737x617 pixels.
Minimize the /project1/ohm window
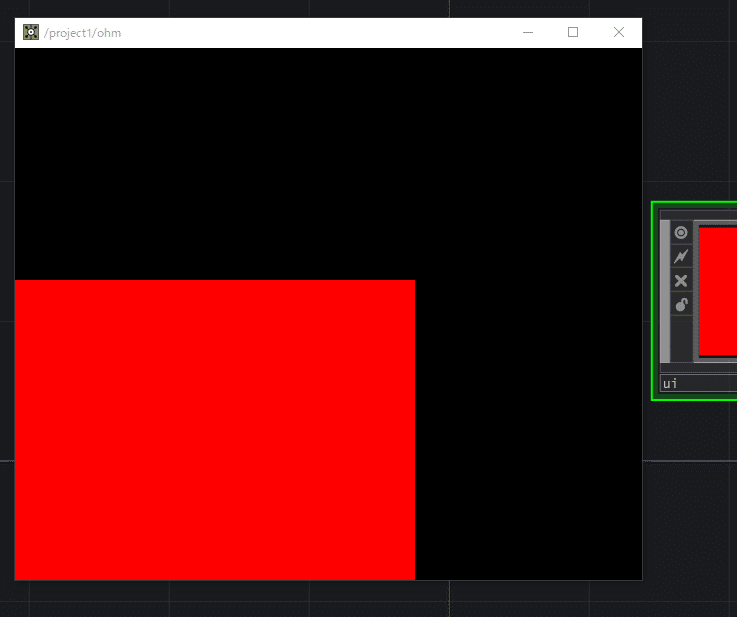coord(528,32)
